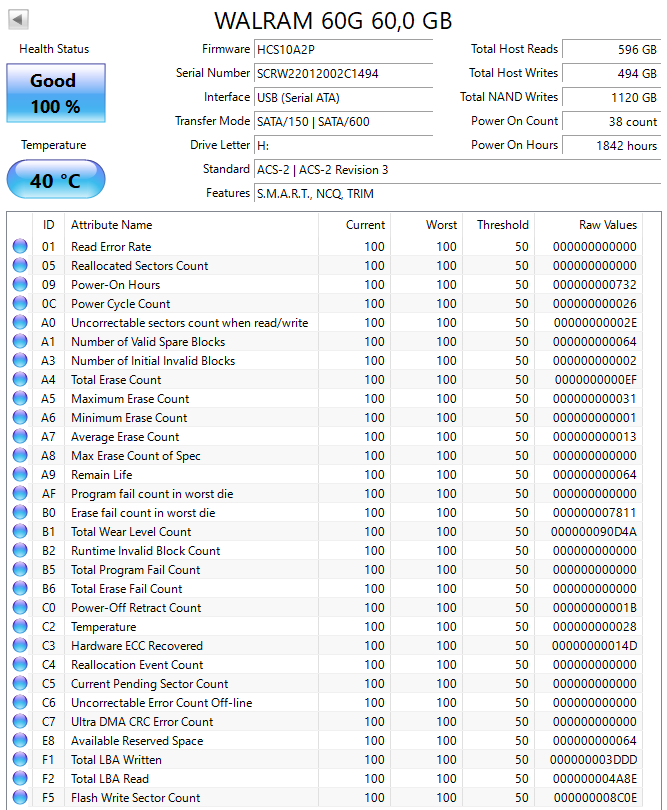Screen dimensions: 667x810
Task: Click the Threshold column header
Action: click(499, 225)
